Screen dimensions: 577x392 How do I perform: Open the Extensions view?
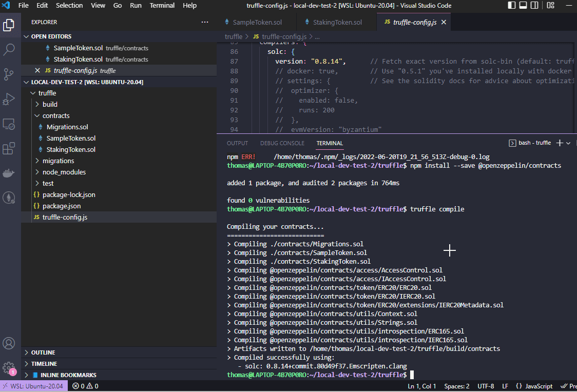[x=9, y=149]
